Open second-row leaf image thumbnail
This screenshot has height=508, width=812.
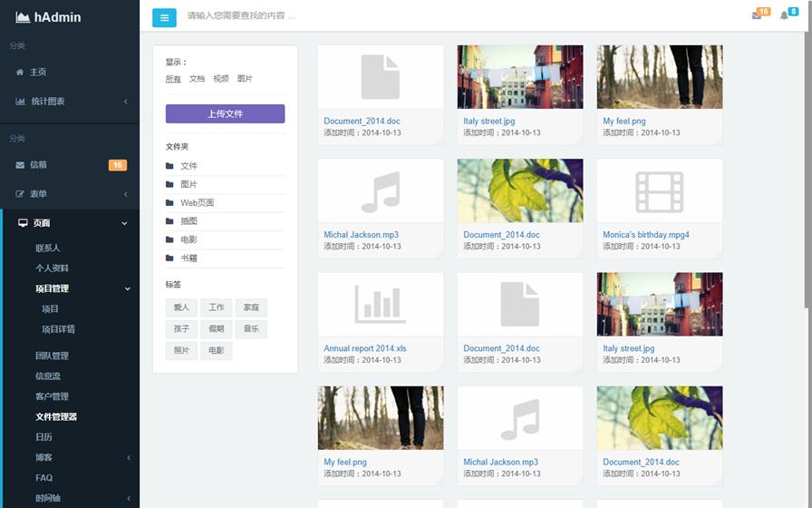[x=520, y=190]
